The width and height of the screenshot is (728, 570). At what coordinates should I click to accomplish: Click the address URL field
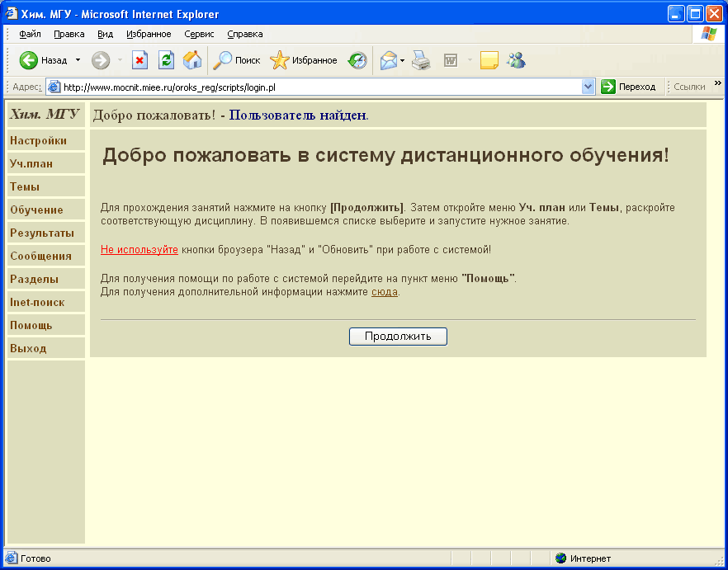point(320,87)
